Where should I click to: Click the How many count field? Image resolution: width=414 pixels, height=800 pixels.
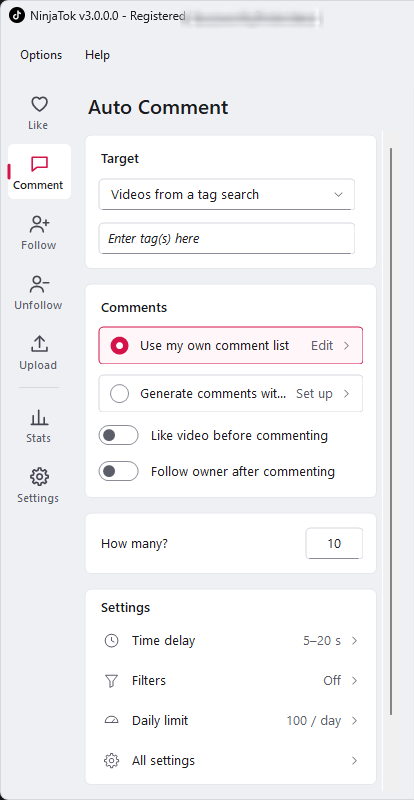(x=334, y=543)
